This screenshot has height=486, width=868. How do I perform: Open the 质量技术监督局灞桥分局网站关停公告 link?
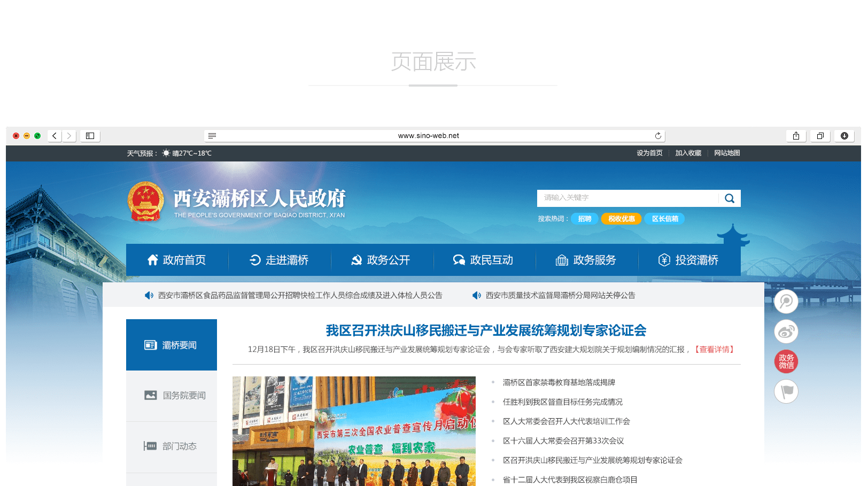pyautogui.click(x=561, y=295)
